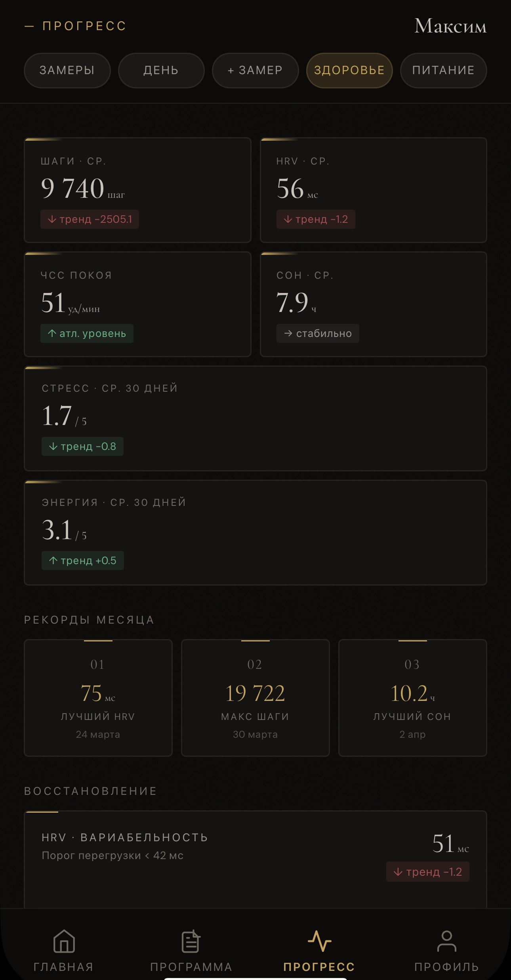This screenshot has height=980, width=511.
Task: Open the Шаги average steps card
Action: point(137,190)
